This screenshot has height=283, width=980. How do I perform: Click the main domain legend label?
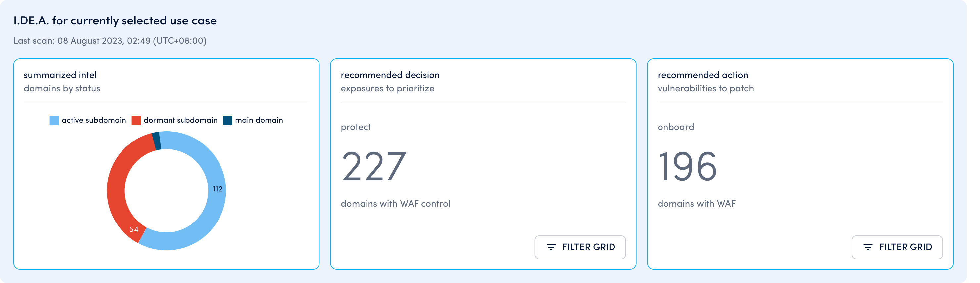point(259,120)
